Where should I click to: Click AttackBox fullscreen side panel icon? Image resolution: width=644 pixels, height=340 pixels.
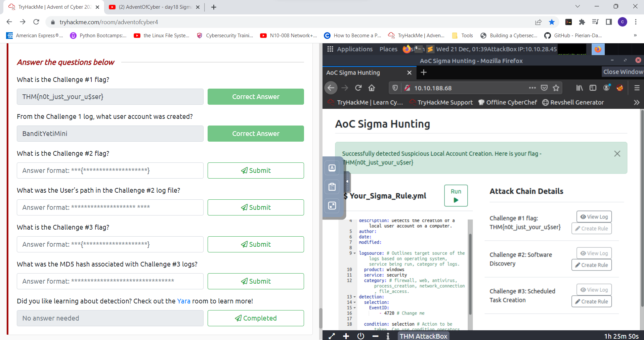point(332,205)
